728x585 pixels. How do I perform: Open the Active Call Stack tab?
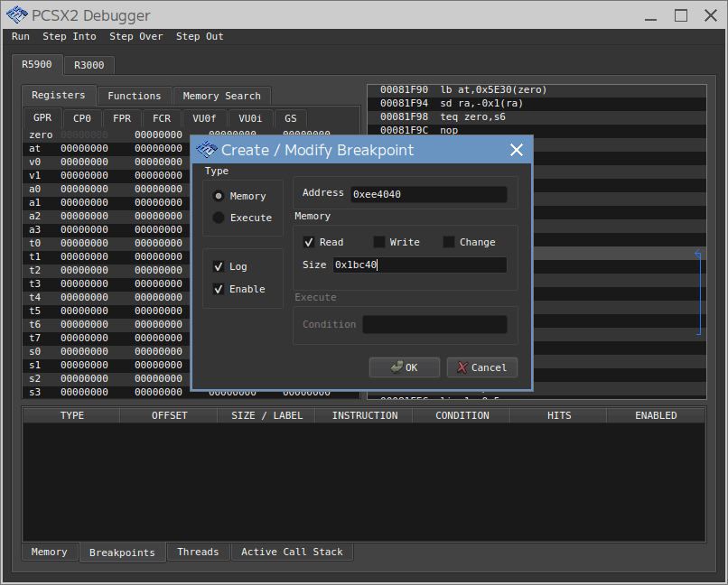tap(292, 552)
